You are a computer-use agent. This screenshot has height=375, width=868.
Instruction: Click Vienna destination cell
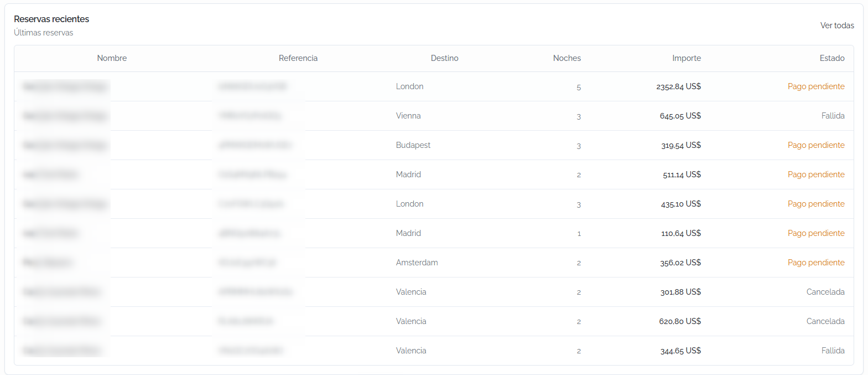pyautogui.click(x=408, y=116)
